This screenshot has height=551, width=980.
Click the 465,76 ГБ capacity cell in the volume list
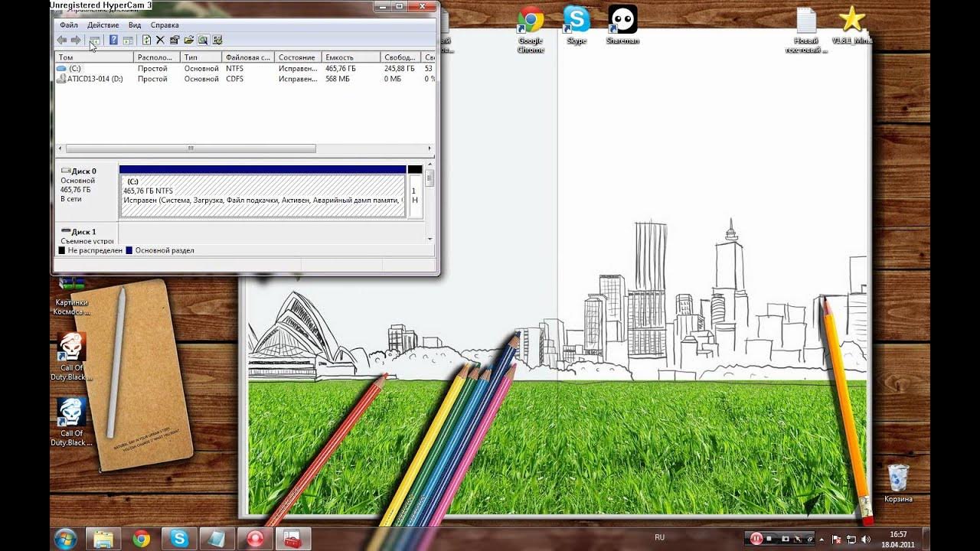tap(341, 68)
